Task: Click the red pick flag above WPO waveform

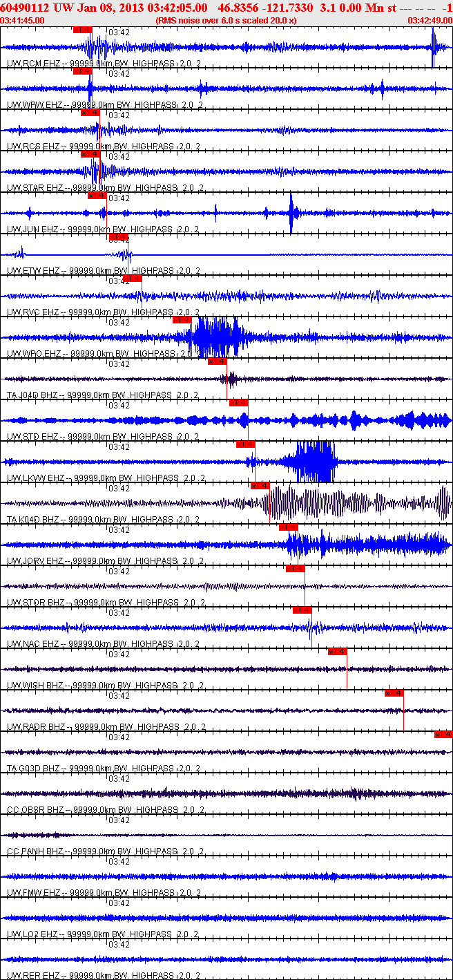Action: [182, 320]
